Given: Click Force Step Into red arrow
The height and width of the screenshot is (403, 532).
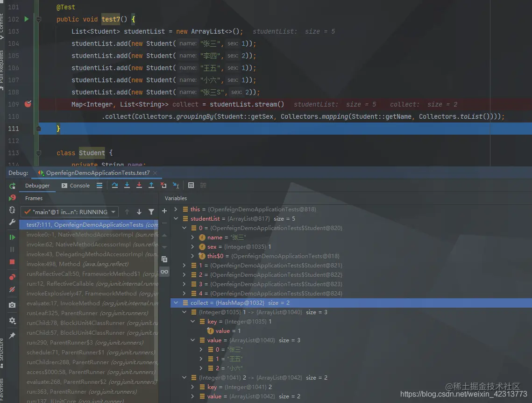Looking at the screenshot, I should [x=139, y=186].
